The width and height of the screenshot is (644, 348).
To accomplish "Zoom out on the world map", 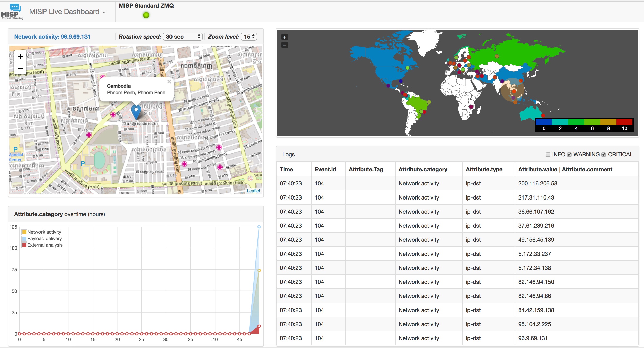I will (284, 45).
